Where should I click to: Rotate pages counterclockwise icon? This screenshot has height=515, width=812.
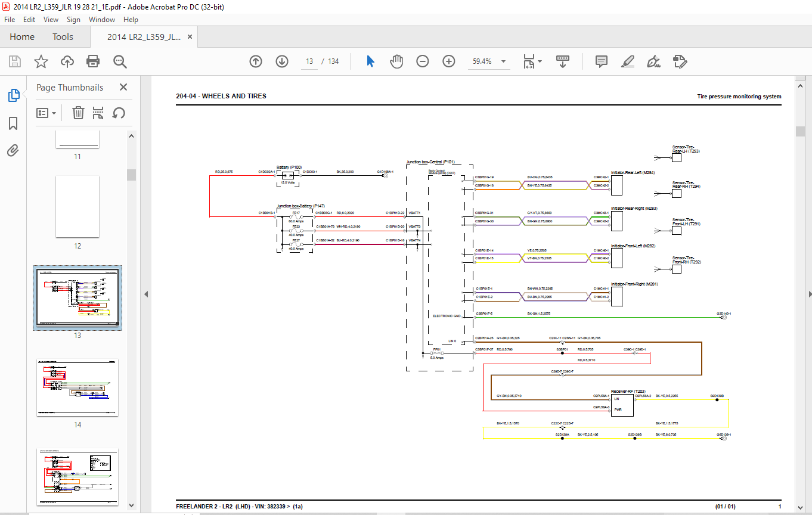119,113
